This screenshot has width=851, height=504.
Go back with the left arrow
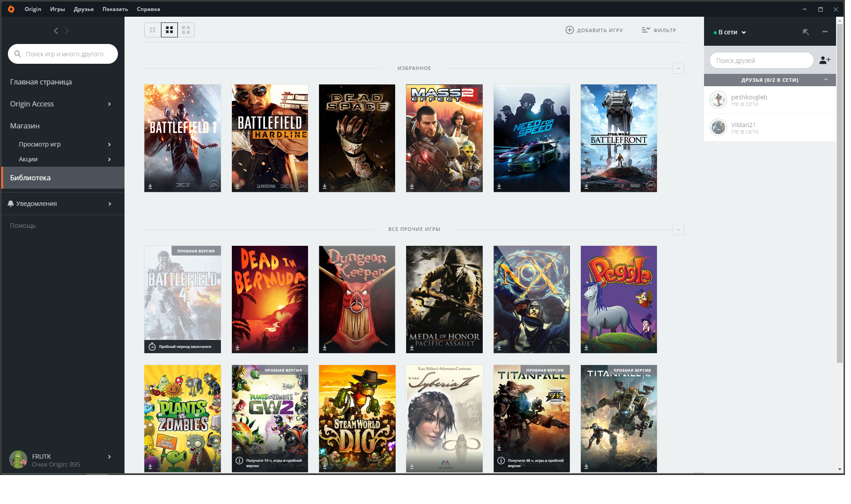click(x=56, y=31)
